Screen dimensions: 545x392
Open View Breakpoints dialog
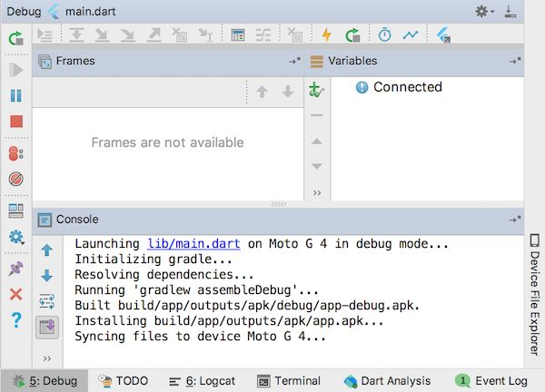(x=16, y=153)
